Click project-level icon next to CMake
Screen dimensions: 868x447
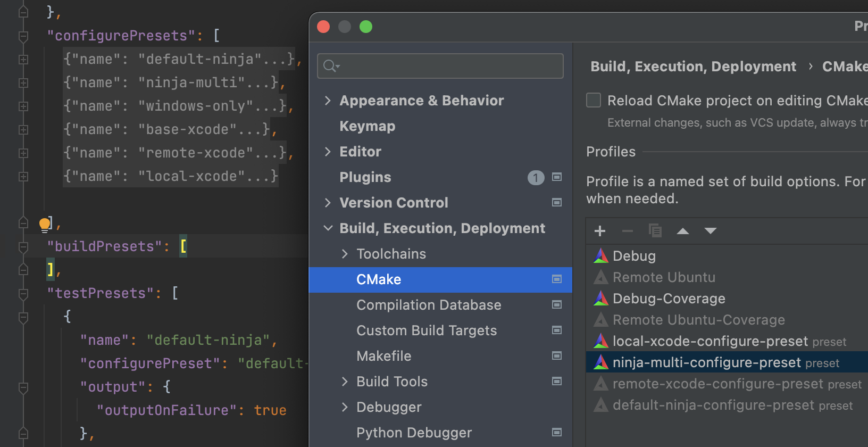tap(557, 279)
